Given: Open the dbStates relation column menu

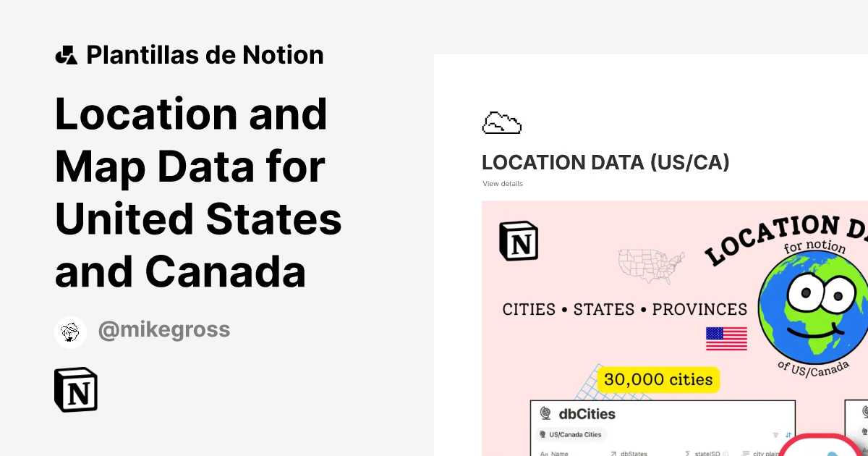Looking at the screenshot, I should tap(634, 453).
